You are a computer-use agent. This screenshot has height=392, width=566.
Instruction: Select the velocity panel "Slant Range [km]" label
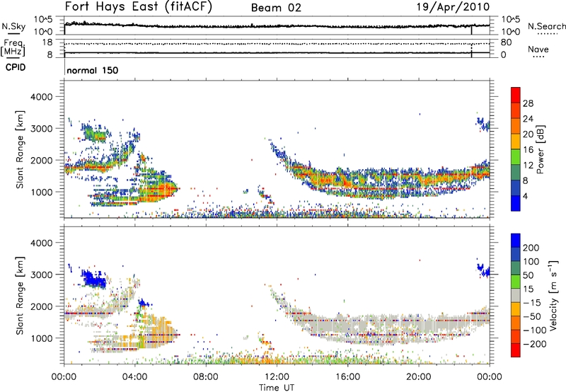20,296
